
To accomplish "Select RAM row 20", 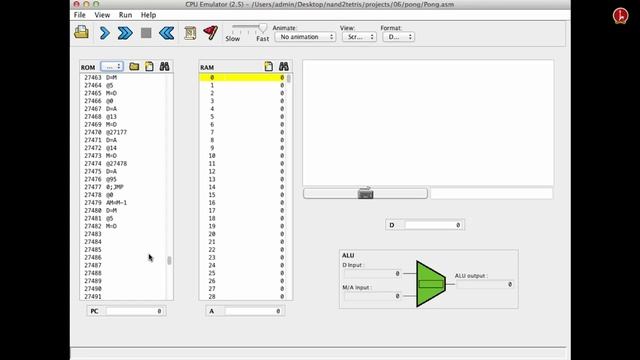I will click(243, 234).
